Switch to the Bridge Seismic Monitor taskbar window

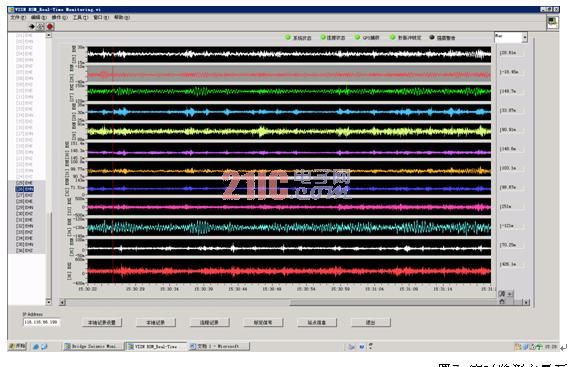coord(93,346)
